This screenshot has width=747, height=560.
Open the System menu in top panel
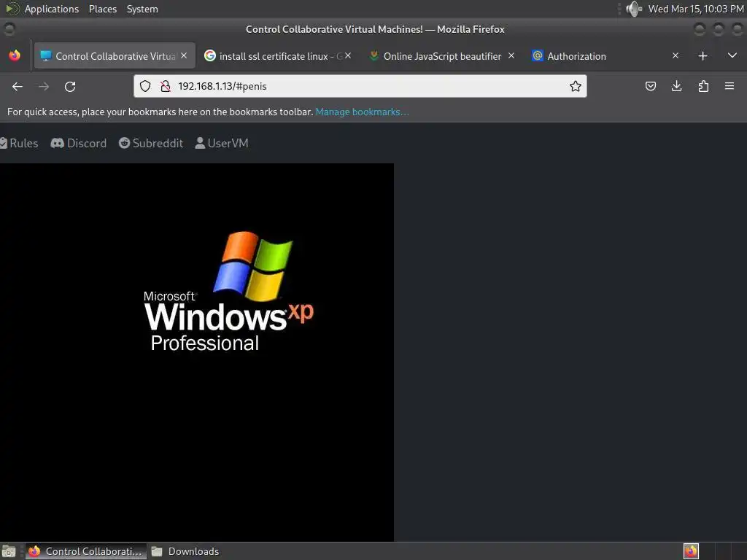pyautogui.click(x=142, y=9)
